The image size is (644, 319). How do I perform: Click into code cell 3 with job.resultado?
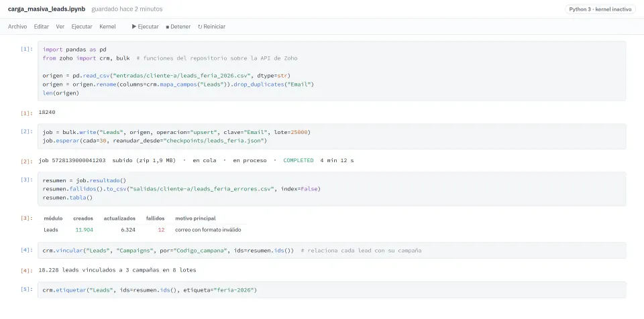click(x=331, y=189)
